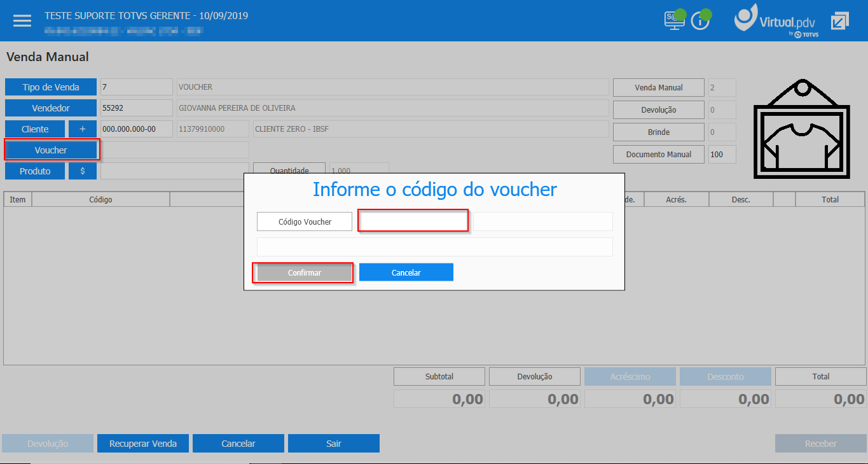
Task: Click the Venda Manual count value 2
Action: (x=722, y=87)
